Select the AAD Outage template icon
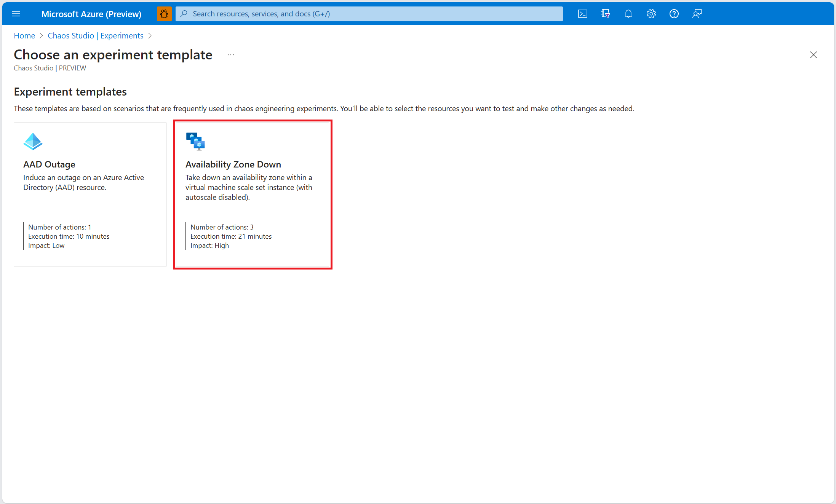Image resolution: width=836 pixels, height=504 pixels. tap(33, 141)
